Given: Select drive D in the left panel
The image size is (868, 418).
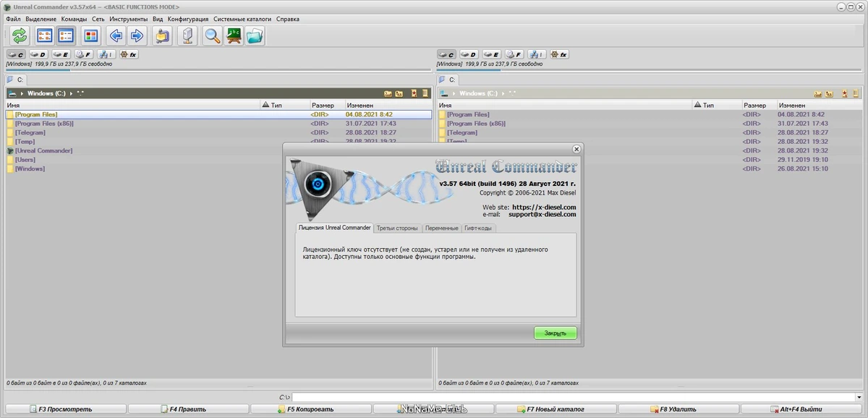Looking at the screenshot, I should pyautogui.click(x=38, y=54).
